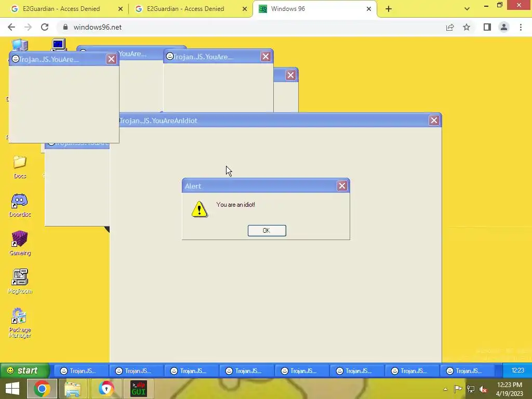
Task: Click the first Trojan.JS taskbar item
Action: click(81, 371)
